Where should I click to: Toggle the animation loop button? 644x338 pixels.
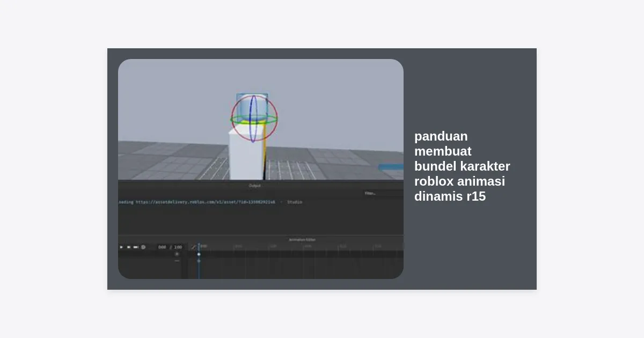pos(143,247)
